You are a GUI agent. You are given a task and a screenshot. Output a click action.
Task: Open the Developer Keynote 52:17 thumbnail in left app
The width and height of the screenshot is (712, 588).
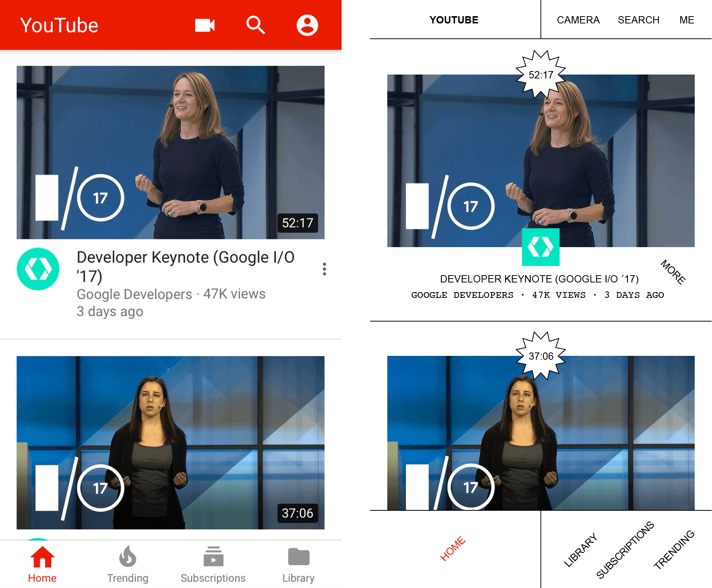pyautogui.click(x=171, y=152)
